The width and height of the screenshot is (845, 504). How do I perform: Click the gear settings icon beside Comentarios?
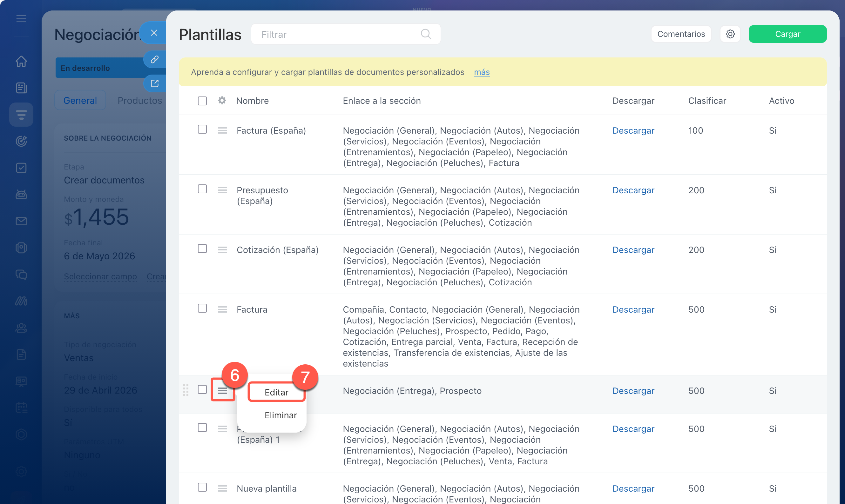pos(730,34)
